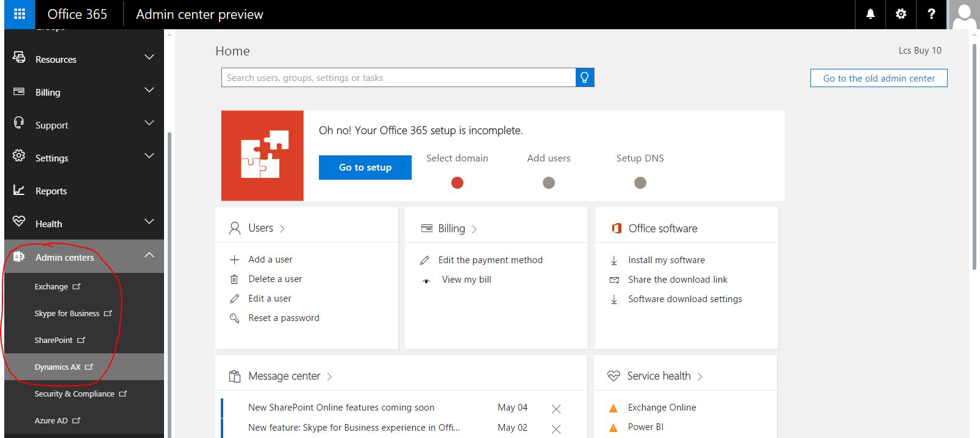980x438 pixels.
Task: Click the red setup puzzle tile
Action: tap(262, 155)
